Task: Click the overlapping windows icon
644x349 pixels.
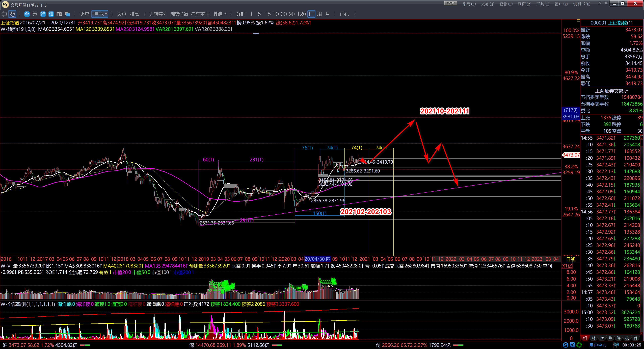Action: click(x=67, y=14)
